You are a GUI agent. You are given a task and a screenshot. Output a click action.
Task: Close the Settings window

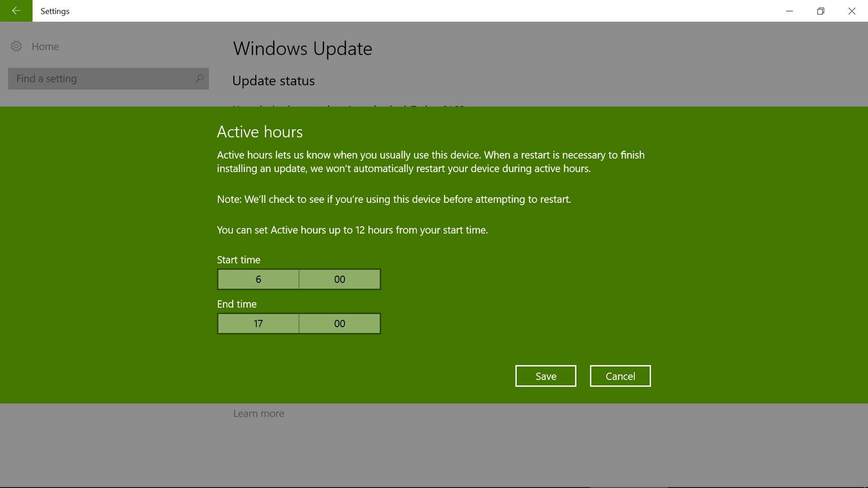852,11
